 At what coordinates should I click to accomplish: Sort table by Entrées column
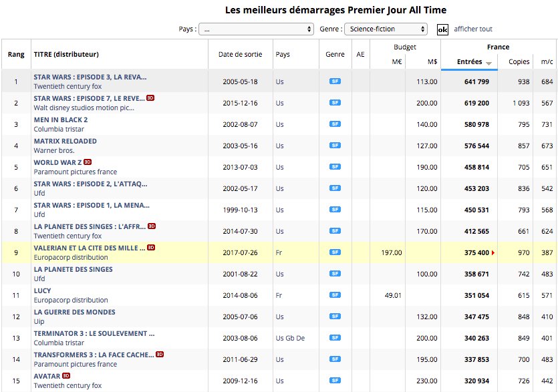tap(469, 61)
